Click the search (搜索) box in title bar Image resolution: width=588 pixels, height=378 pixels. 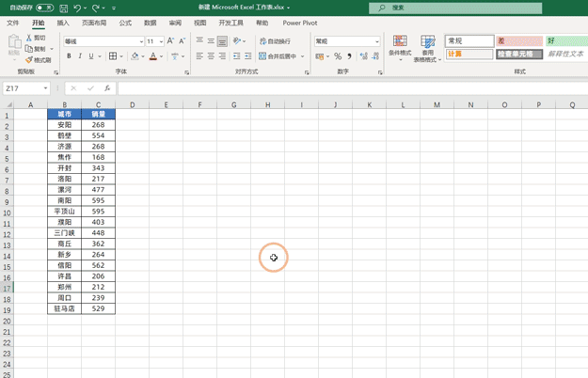pos(455,8)
